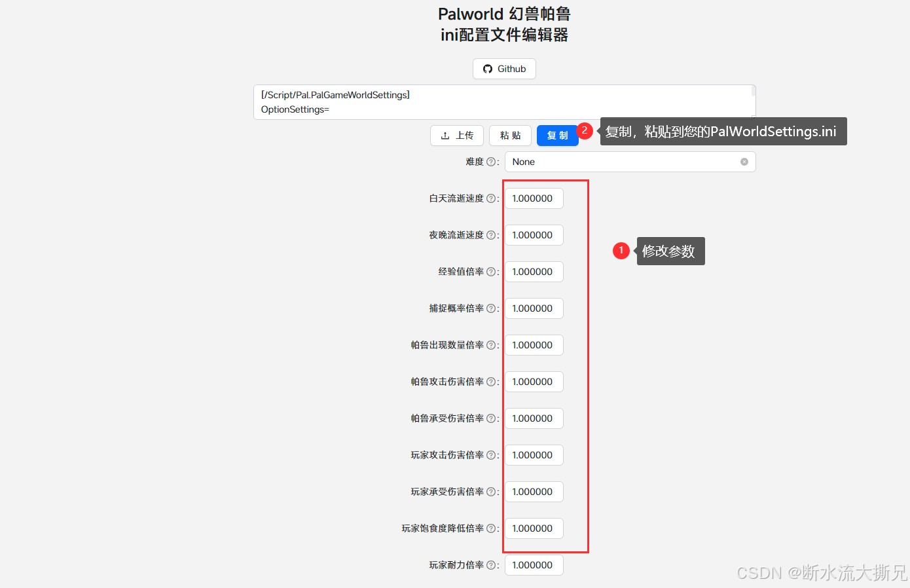Show help for 夜晚流逝速度

click(491, 235)
